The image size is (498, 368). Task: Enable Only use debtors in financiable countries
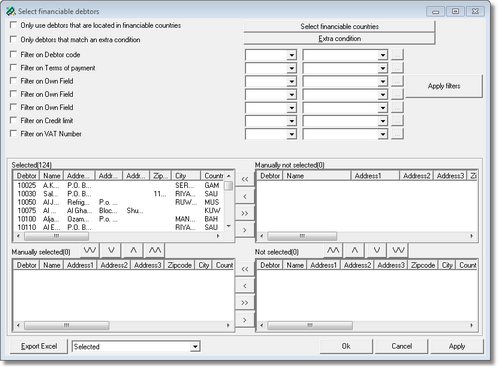[x=13, y=25]
